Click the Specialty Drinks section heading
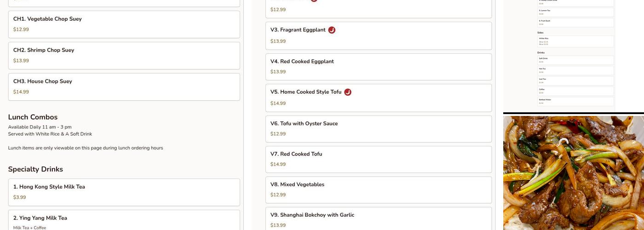Screen dimensions: 644x230 click(x=35, y=169)
